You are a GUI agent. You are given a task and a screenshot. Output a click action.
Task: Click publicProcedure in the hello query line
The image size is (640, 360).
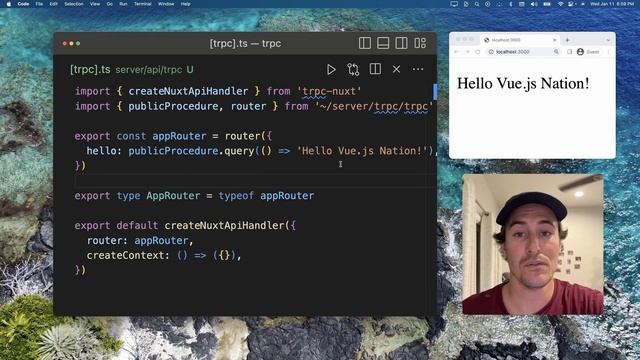173,151
